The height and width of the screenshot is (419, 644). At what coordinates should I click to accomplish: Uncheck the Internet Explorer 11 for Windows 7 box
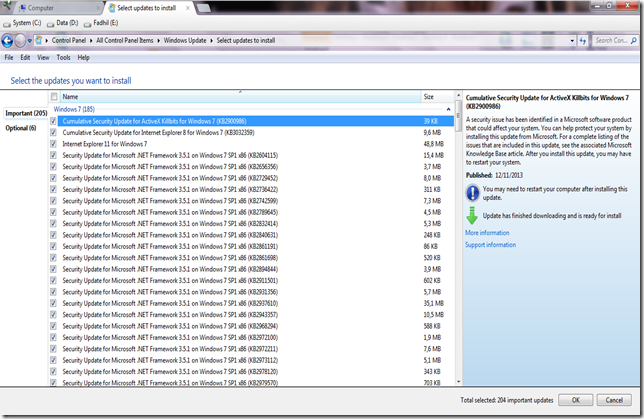[x=53, y=144]
